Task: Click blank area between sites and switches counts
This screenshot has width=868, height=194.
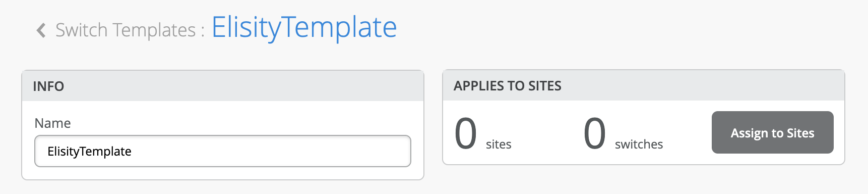Action: tap(547, 133)
